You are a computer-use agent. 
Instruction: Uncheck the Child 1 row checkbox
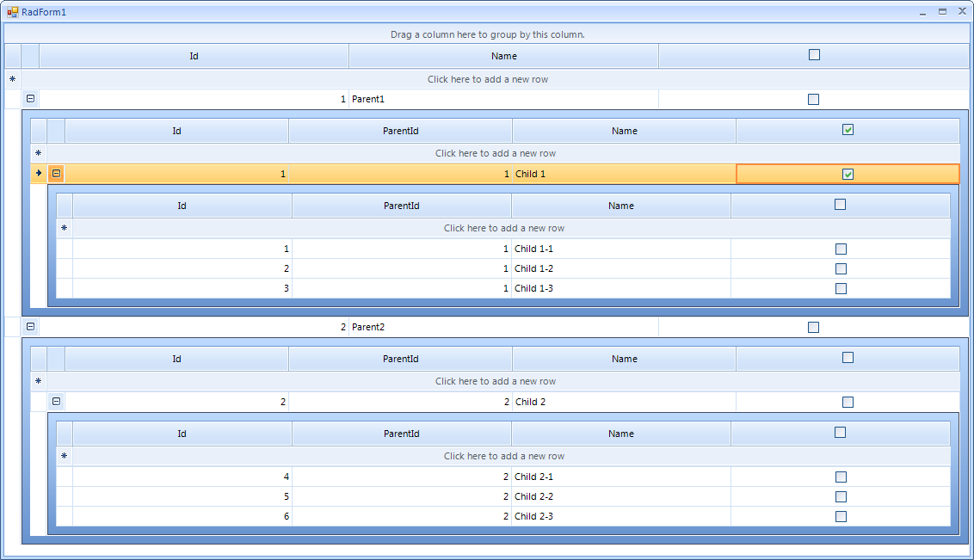[x=848, y=174]
